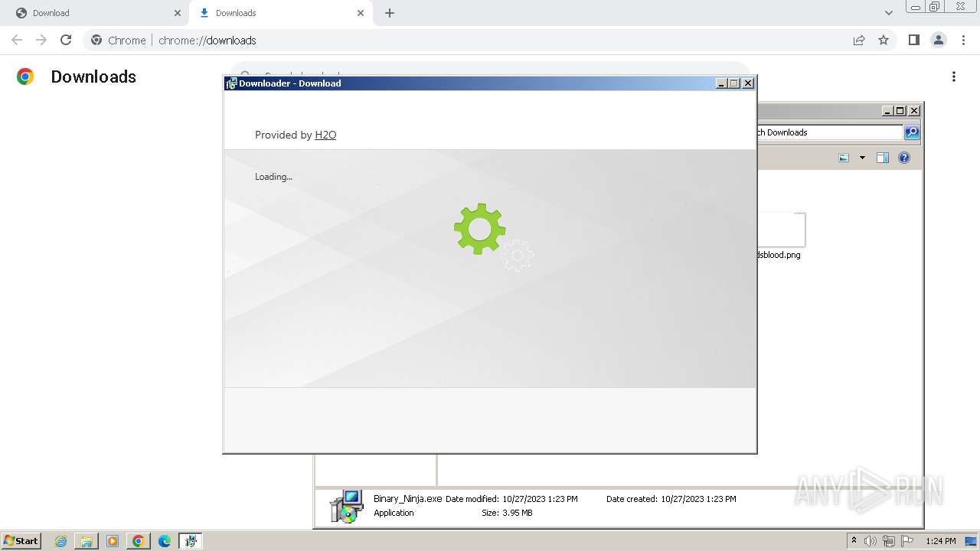Launch Internet Explorer from taskbar
This screenshot has width=980, height=551.
click(60, 541)
